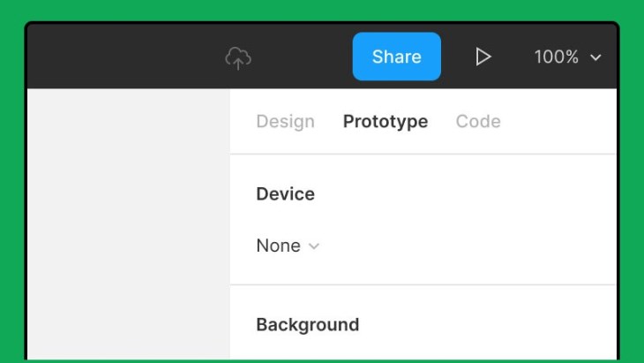The width and height of the screenshot is (644, 363).
Task: Switch to the Design tab
Action: pyautogui.click(x=286, y=121)
